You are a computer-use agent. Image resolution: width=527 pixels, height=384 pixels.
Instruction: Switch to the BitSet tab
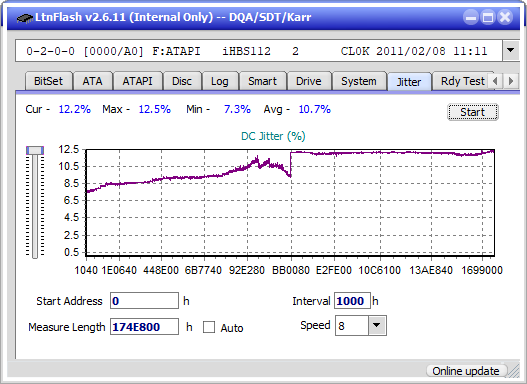(x=48, y=81)
